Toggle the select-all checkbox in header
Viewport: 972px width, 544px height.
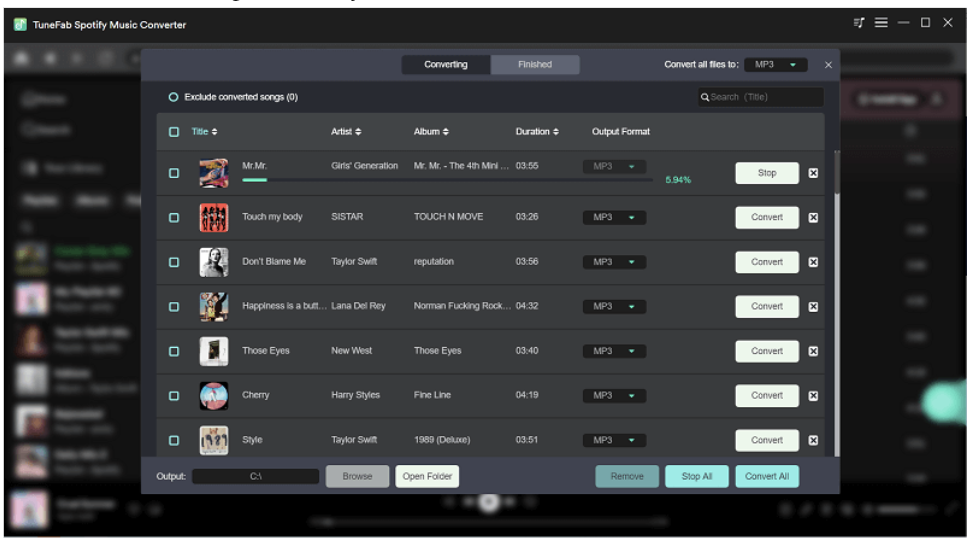tap(174, 132)
